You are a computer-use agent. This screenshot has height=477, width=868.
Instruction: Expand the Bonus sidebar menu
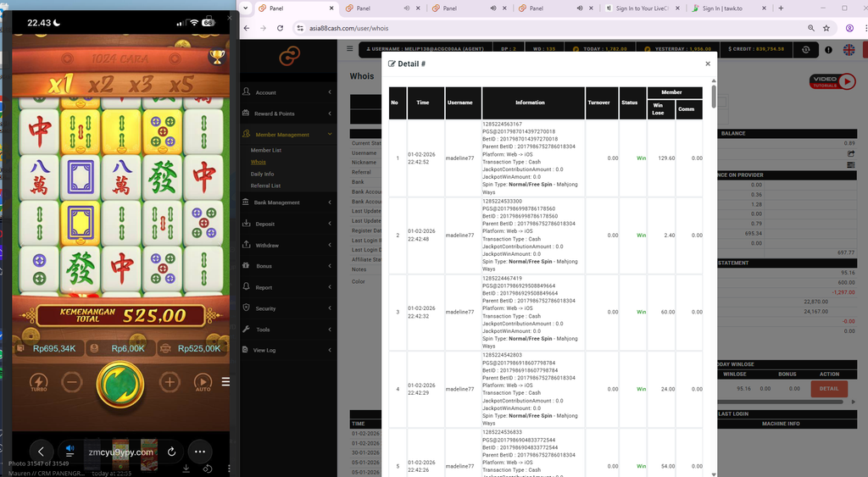[288, 266]
